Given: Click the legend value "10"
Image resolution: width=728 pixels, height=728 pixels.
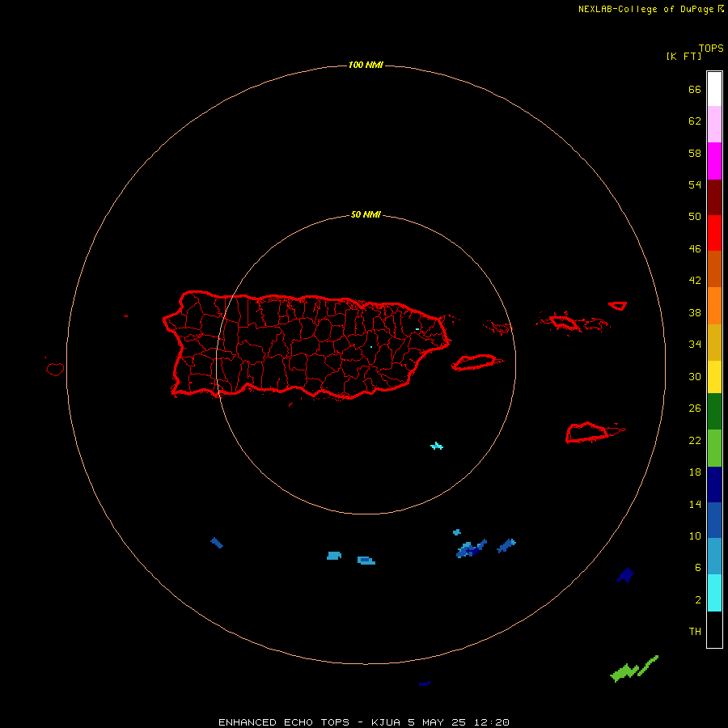Looking at the screenshot, I should [695, 535].
